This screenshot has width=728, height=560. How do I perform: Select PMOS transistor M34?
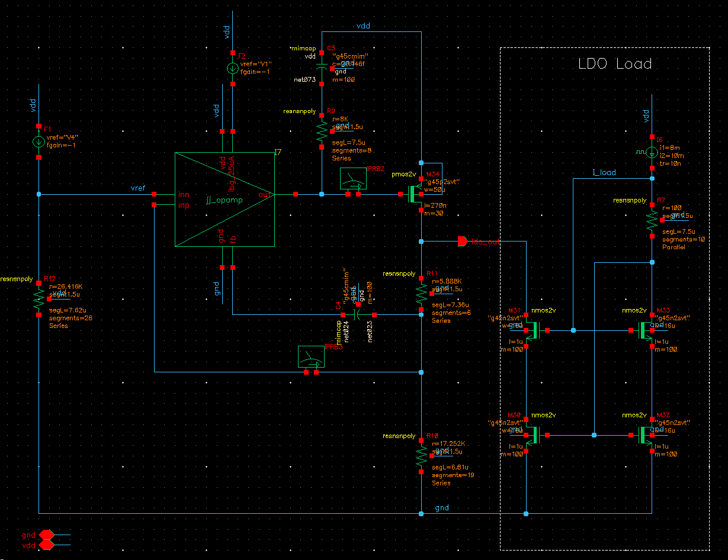(413, 194)
